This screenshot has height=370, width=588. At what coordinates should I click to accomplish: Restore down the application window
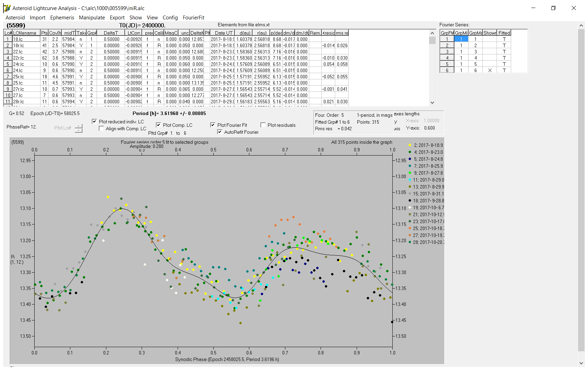(553, 8)
